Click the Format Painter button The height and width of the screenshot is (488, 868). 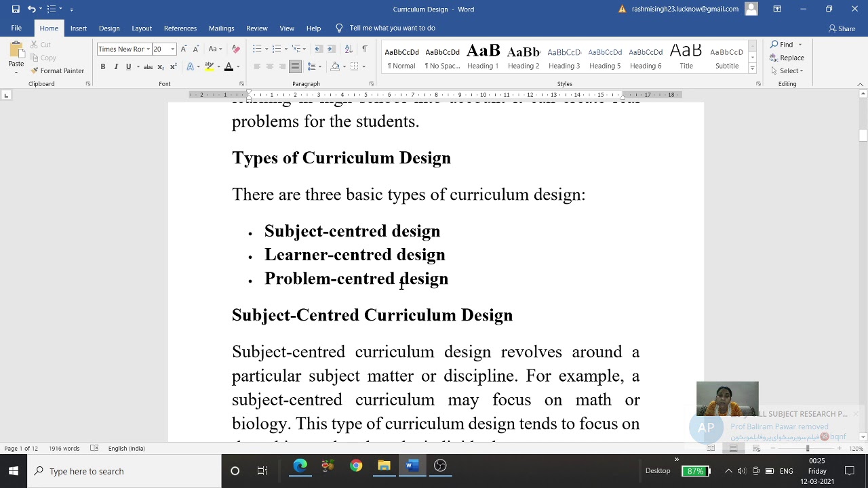coord(57,70)
